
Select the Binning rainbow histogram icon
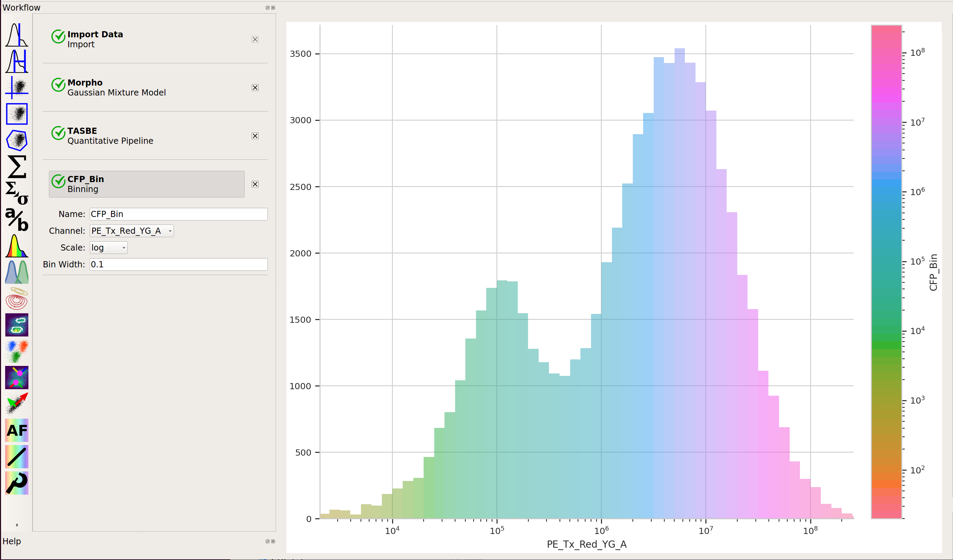[17, 246]
